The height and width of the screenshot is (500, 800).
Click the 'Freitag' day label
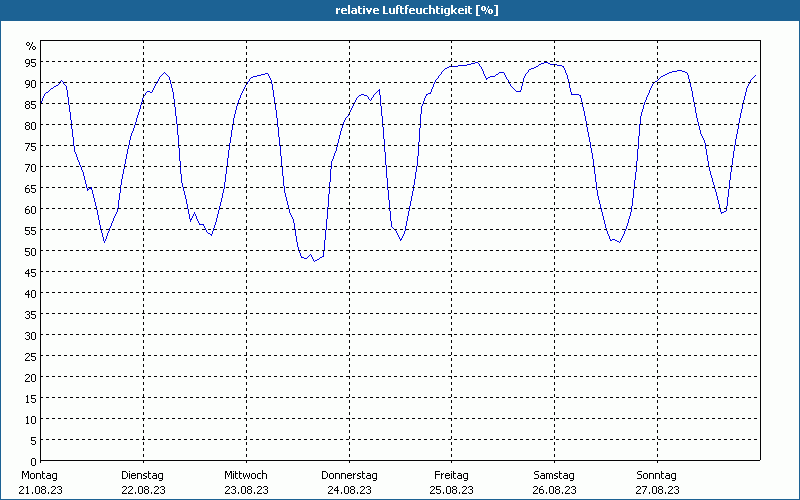(x=452, y=476)
